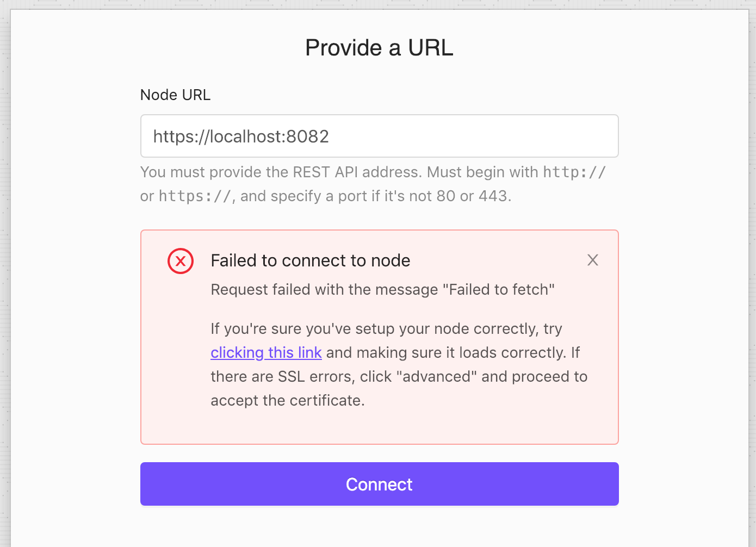Select the URL text https://localhost:8082

point(241,136)
